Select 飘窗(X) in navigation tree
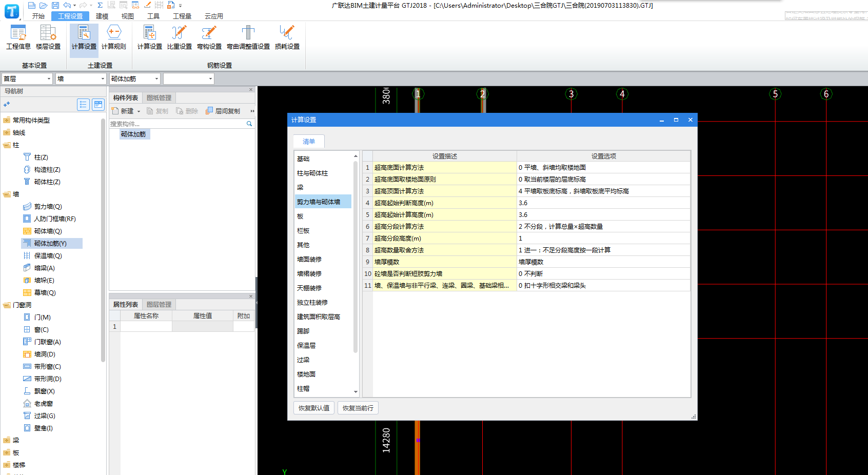The height and width of the screenshot is (475, 868). (x=44, y=391)
